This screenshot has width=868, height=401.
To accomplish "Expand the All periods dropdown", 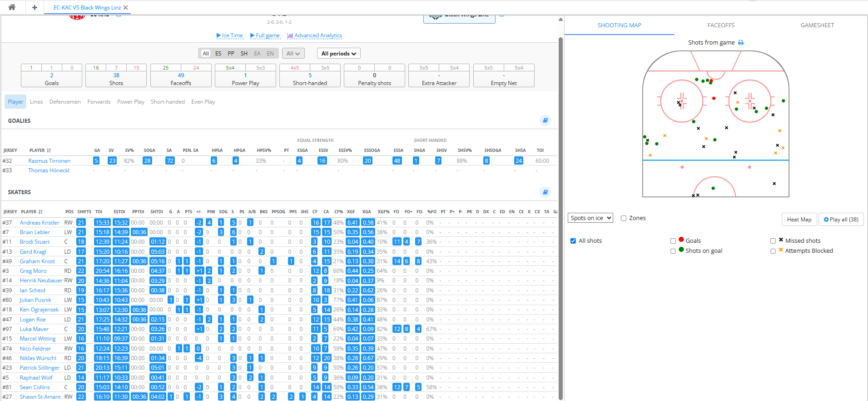I will click(x=338, y=54).
